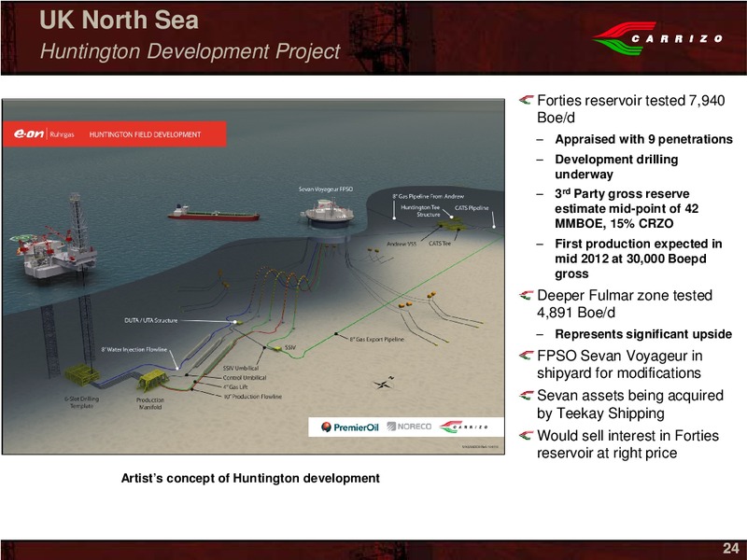Click the 'Andrew VSS' label
The height and width of the screenshot is (560, 747).
click(402, 244)
